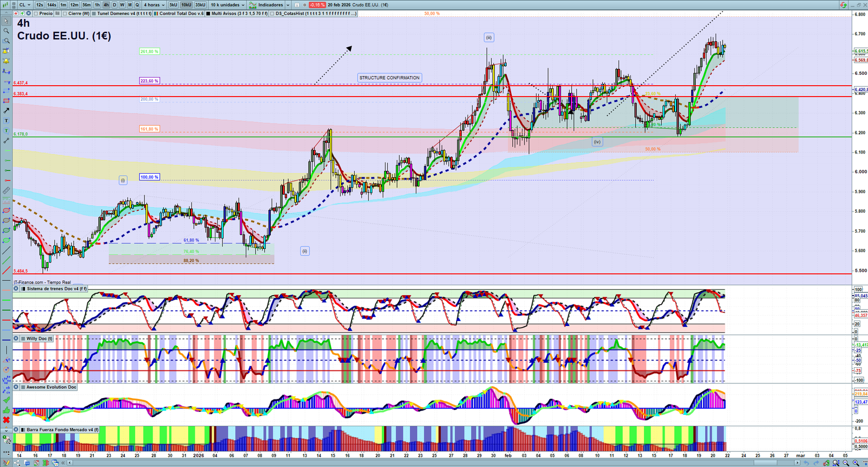Toggle the Precio checkbox
This screenshot has height=467, width=868.
37,13
